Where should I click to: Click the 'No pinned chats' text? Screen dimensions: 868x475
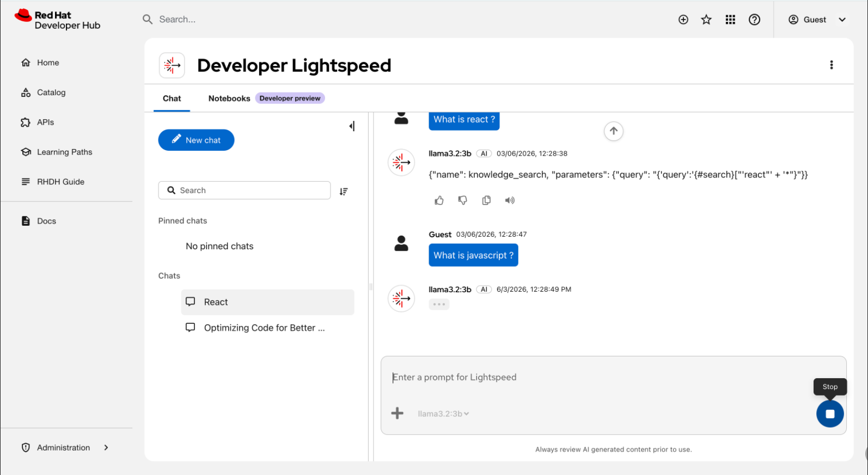point(219,246)
